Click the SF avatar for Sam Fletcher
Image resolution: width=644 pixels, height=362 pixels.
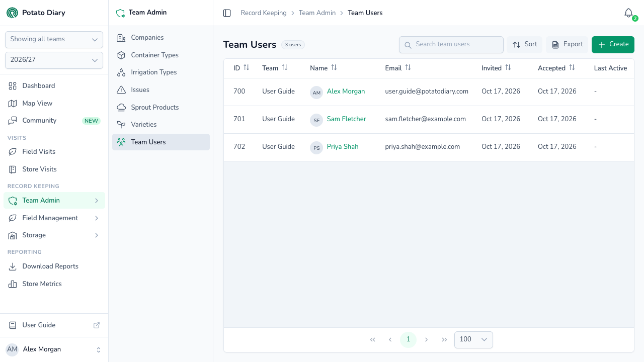pyautogui.click(x=316, y=120)
